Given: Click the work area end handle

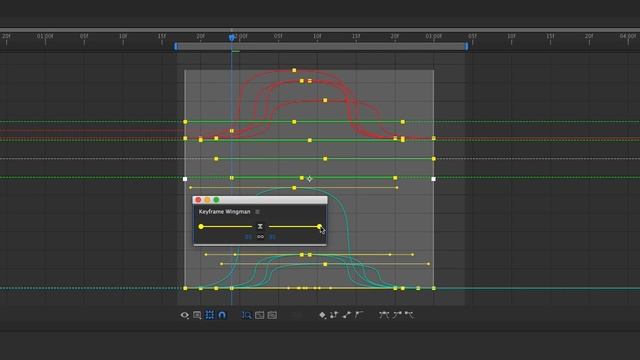Looking at the screenshot, I should point(467,46).
